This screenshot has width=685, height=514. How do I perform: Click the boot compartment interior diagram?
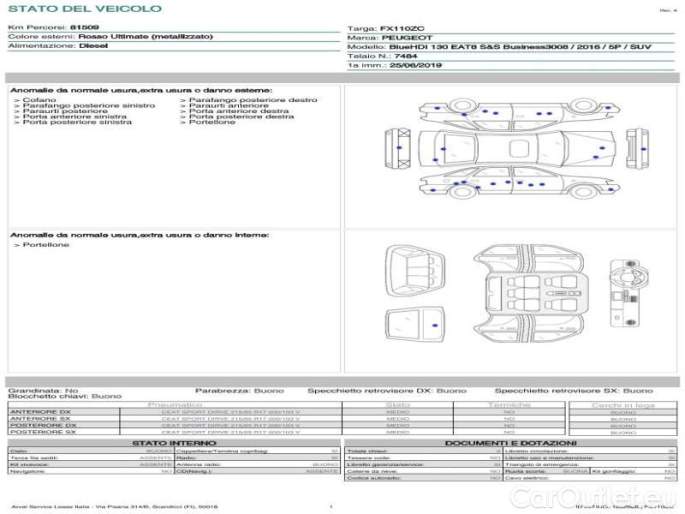415,271
